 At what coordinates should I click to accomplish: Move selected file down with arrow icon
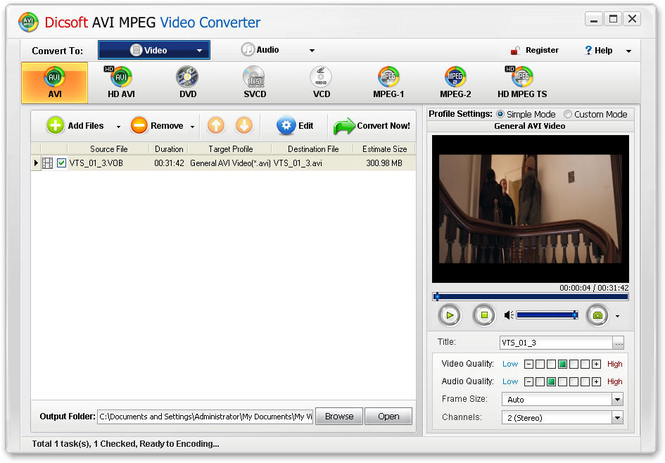(x=244, y=126)
